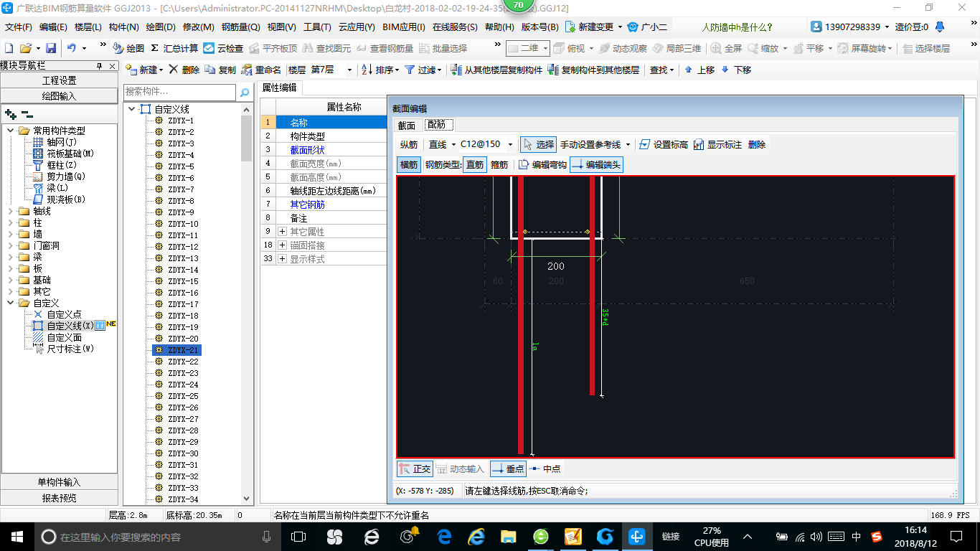Click 选择 pointer tool in section editor
The image size is (980, 551).
[538, 144]
